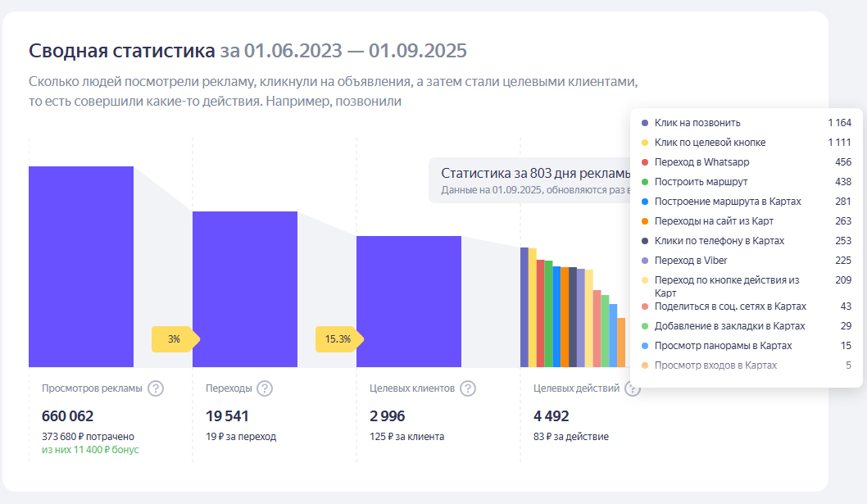Click the yellow dot beside Клик по целевой кнопке

click(645, 143)
